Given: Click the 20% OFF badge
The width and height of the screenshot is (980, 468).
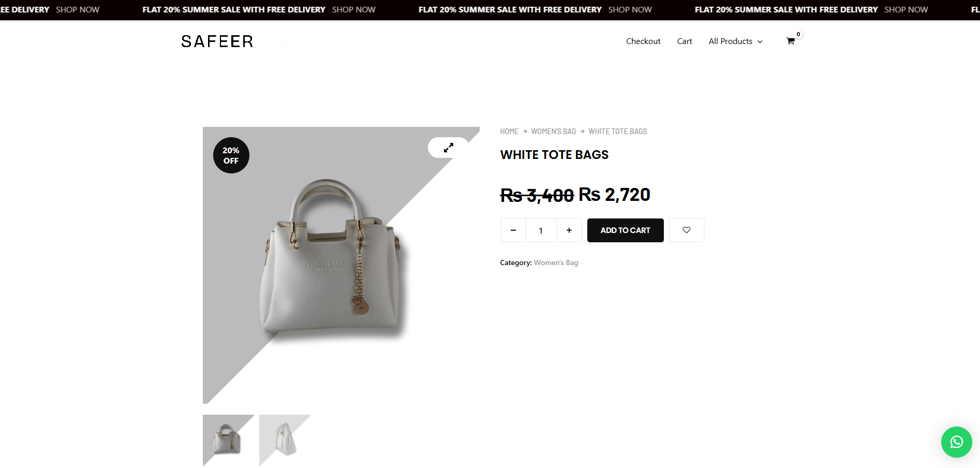Looking at the screenshot, I should tap(231, 155).
